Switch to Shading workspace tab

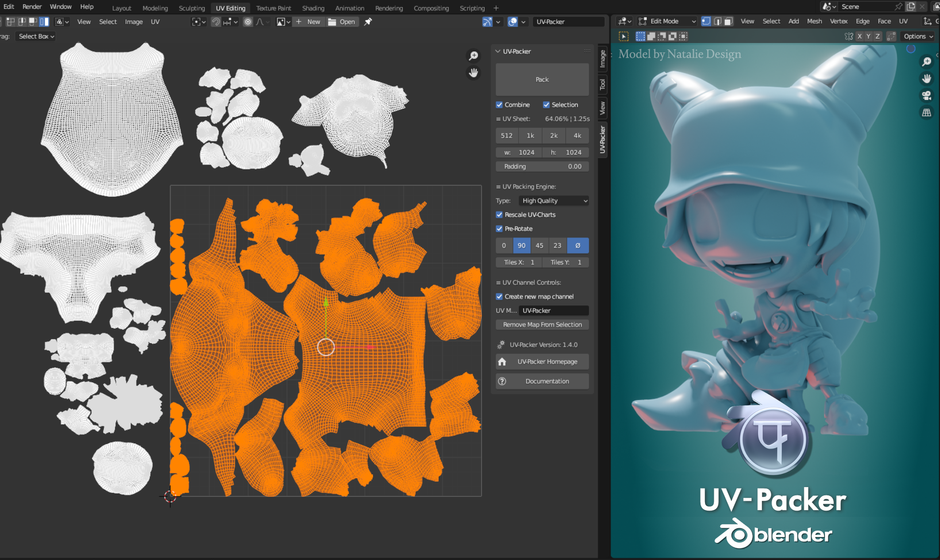pos(313,8)
